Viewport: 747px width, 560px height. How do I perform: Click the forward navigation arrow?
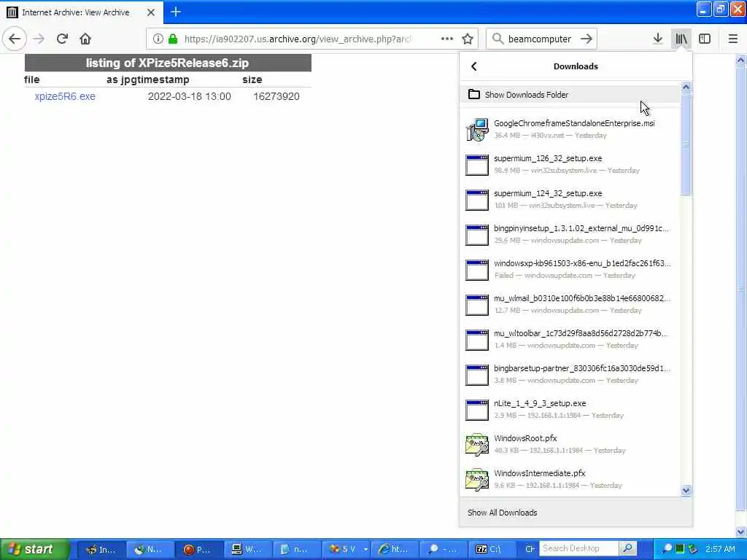click(x=39, y=39)
